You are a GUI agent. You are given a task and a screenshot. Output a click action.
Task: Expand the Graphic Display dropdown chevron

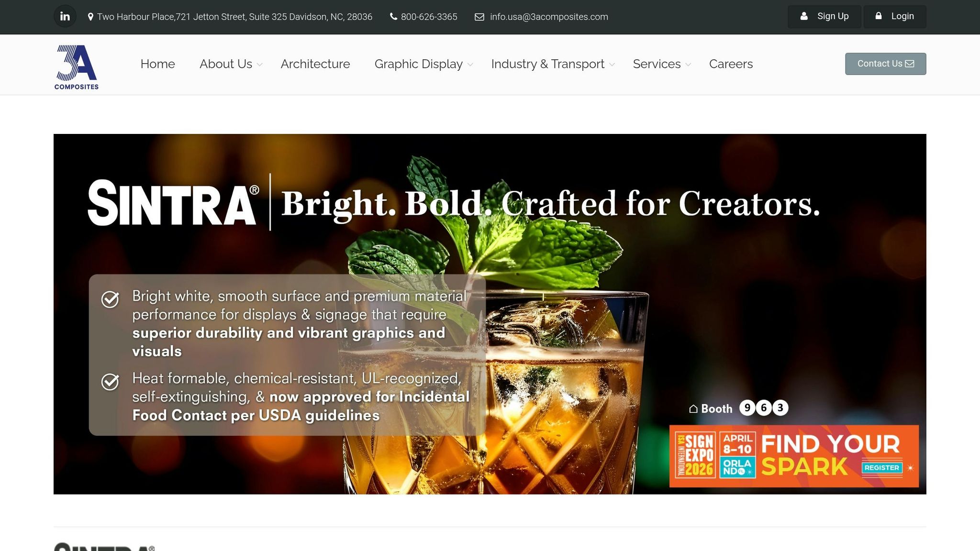point(470,65)
